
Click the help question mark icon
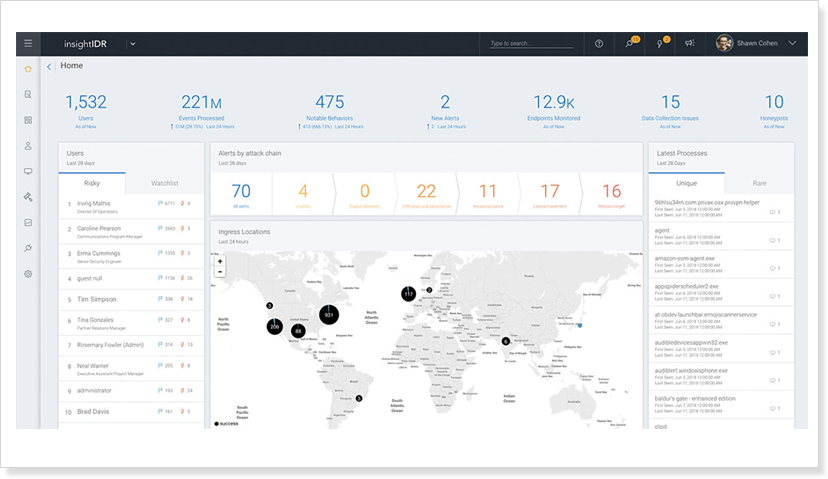(x=599, y=44)
